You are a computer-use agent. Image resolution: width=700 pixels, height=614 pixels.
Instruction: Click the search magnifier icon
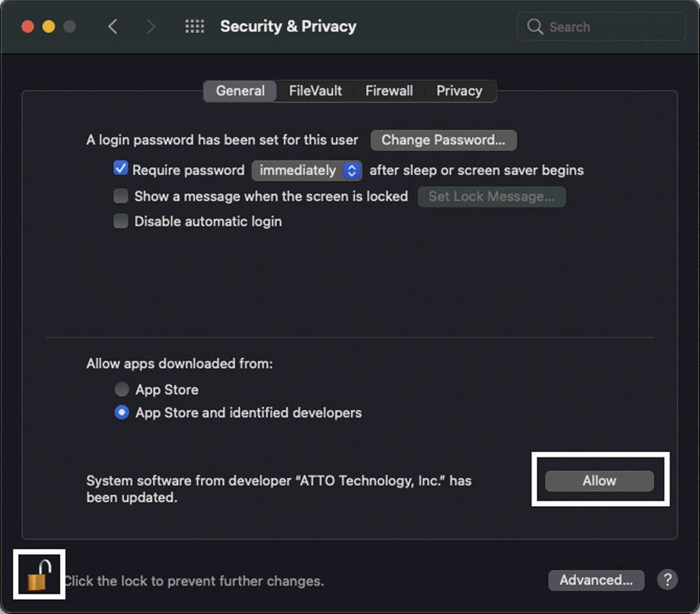[x=535, y=27]
